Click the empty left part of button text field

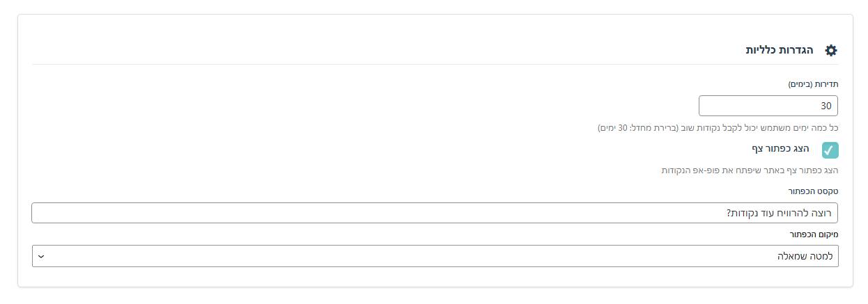pyautogui.click(x=209, y=213)
